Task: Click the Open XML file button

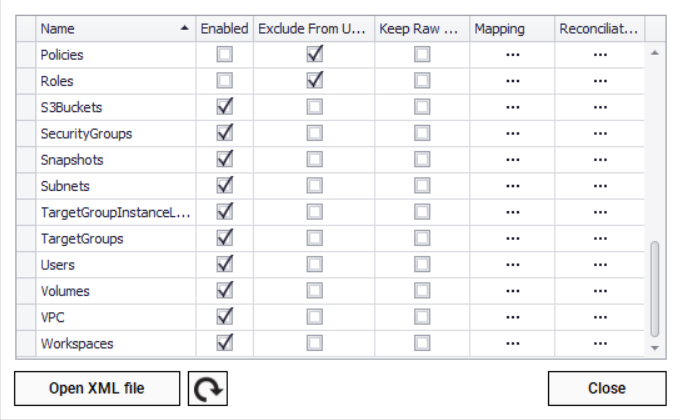Action: pyautogui.click(x=97, y=388)
